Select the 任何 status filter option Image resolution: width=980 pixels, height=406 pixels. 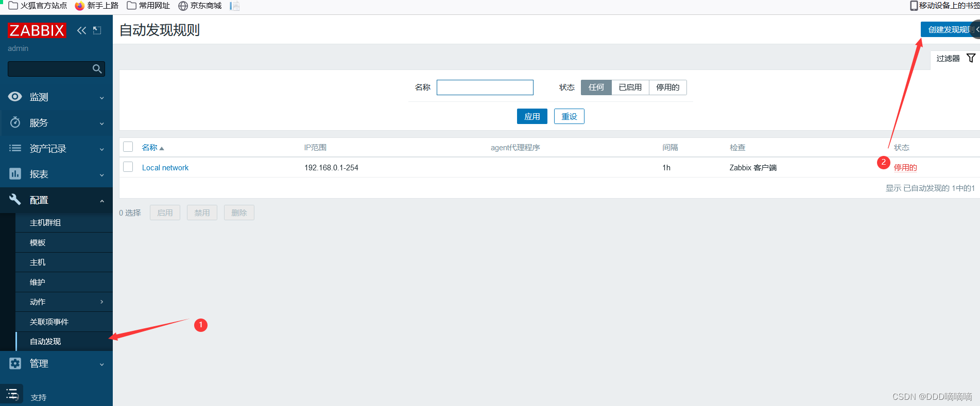tap(596, 87)
